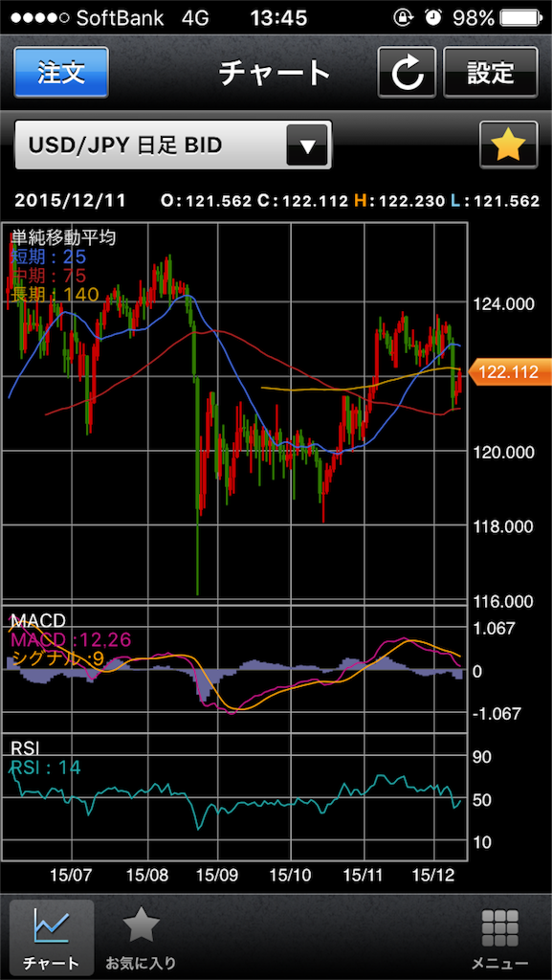Select the rotation lock status icon
This screenshot has height=980, width=552.
click(406, 18)
